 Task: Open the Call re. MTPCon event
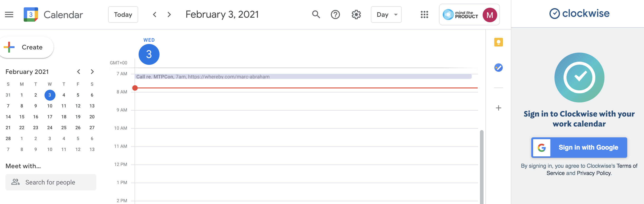click(303, 77)
